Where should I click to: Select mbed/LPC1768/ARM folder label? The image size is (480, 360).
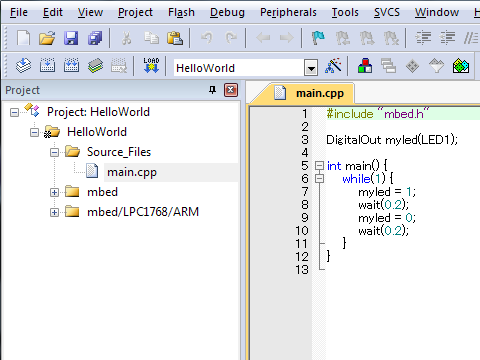[143, 212]
